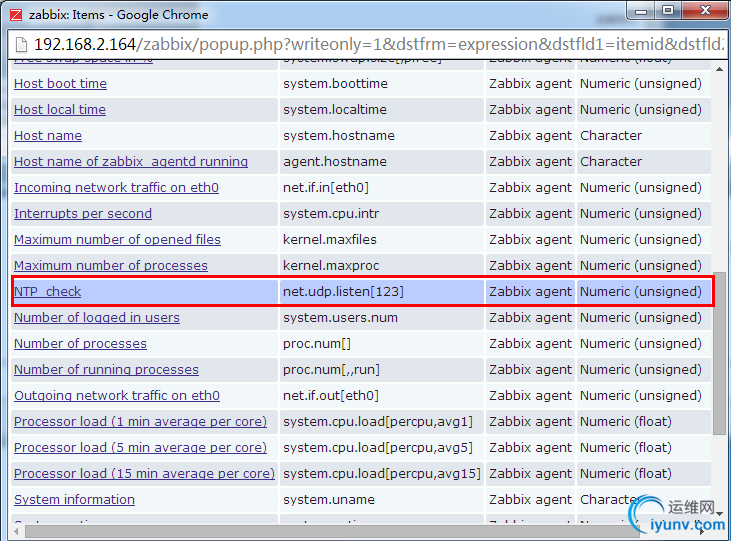Minimize the Chrome popup window
This screenshot has width=731, height=541.
click(x=641, y=11)
